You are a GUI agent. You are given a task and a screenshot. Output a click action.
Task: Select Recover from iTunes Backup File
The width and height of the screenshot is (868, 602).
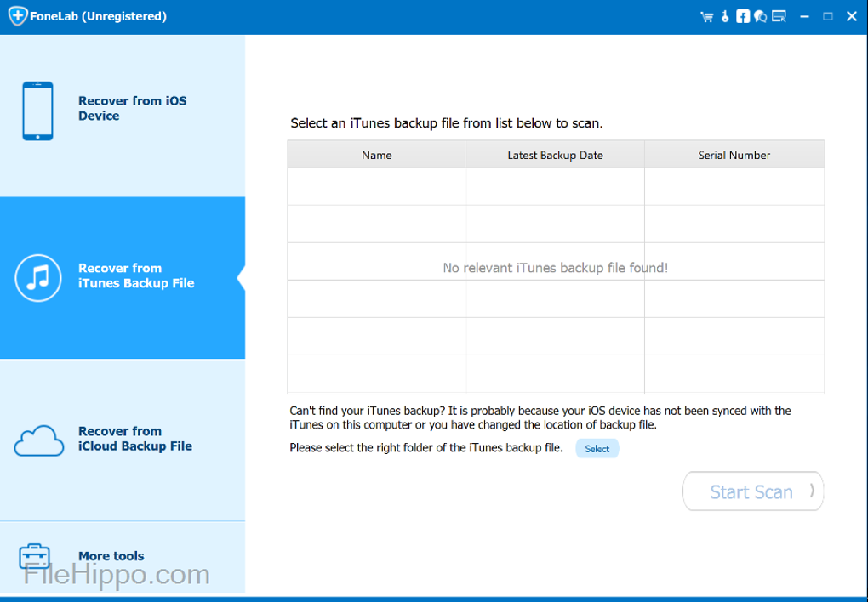pos(123,278)
